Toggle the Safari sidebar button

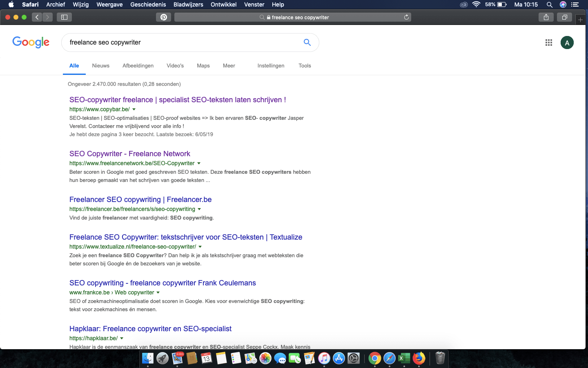[64, 17]
